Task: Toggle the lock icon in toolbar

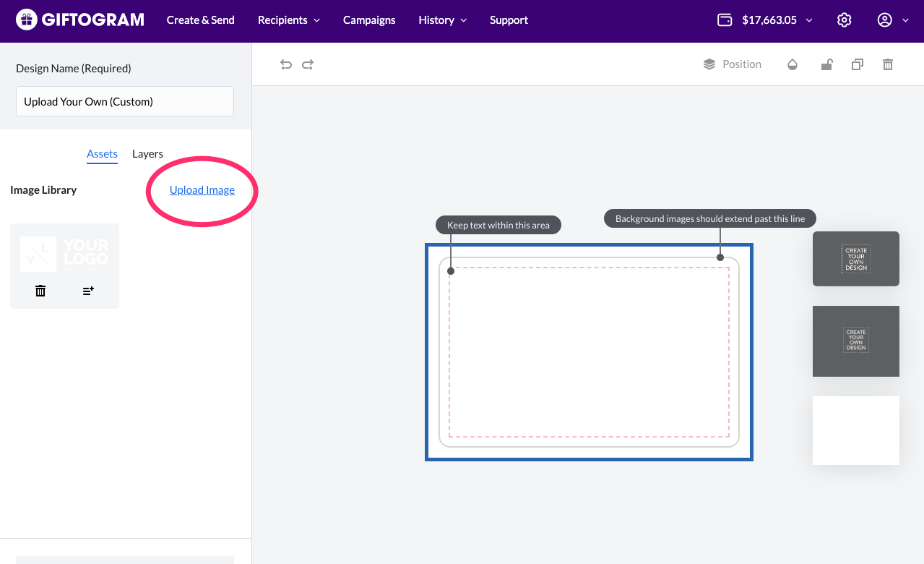Action: pyautogui.click(x=826, y=64)
